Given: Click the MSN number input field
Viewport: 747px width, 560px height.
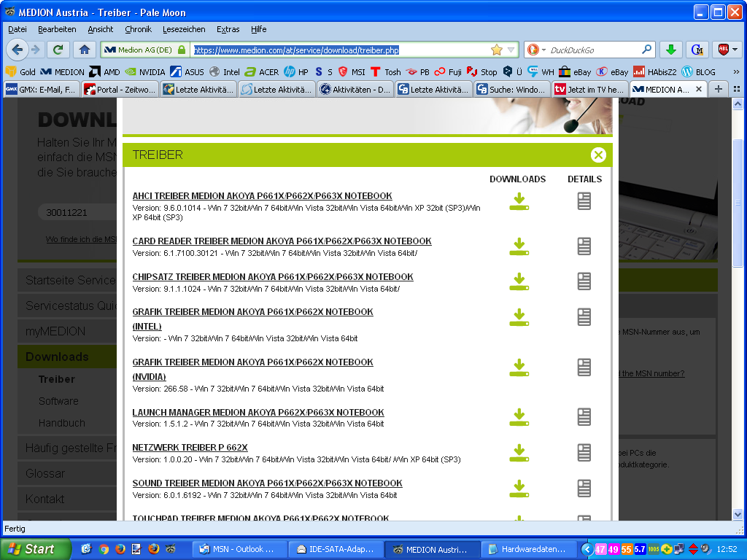Looking at the screenshot, I should 77,212.
